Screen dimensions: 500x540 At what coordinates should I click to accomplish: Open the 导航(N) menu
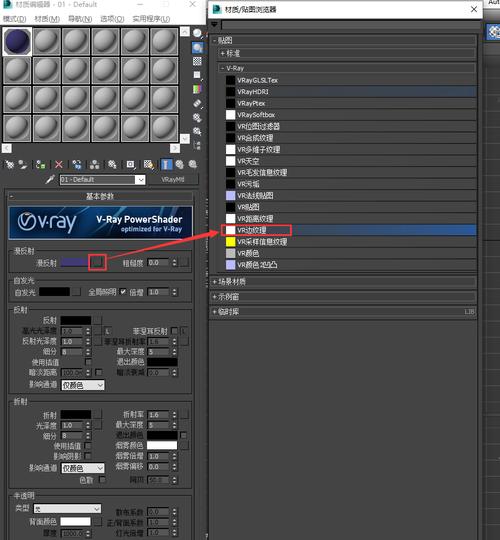click(80, 19)
